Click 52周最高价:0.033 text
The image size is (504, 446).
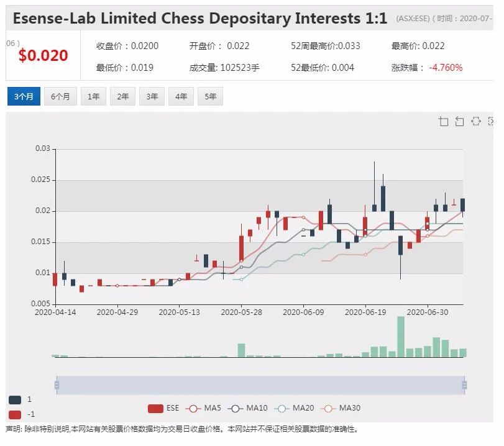(325, 46)
